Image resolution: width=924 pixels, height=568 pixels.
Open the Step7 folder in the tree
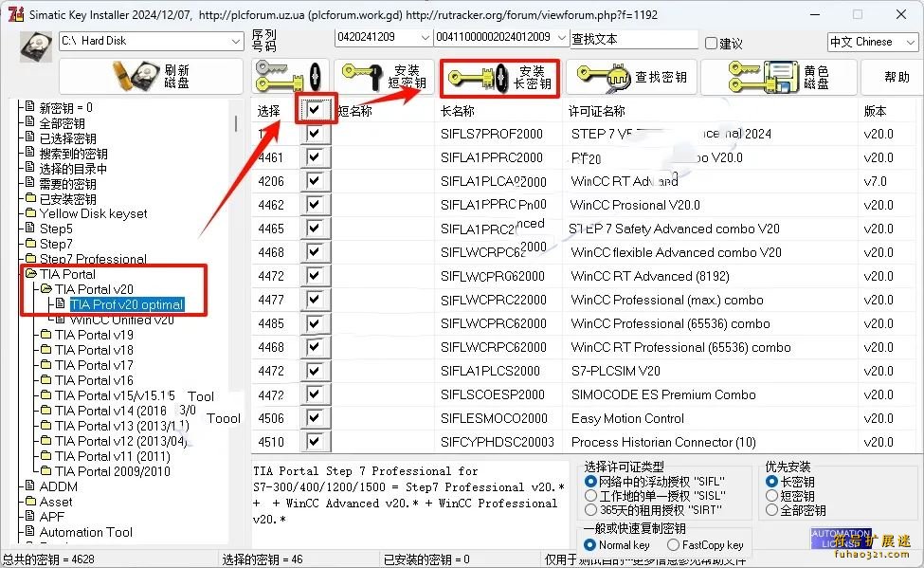click(56, 244)
